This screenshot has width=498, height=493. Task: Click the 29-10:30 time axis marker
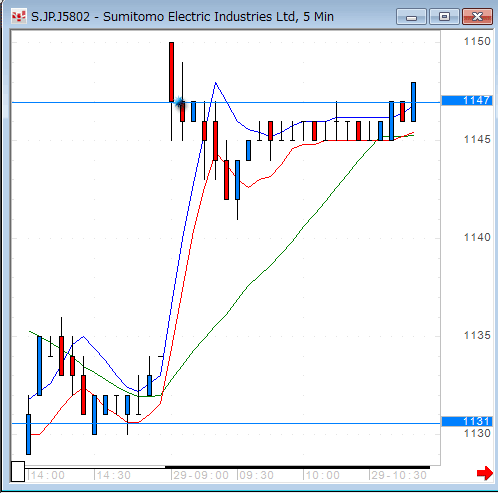[398, 475]
